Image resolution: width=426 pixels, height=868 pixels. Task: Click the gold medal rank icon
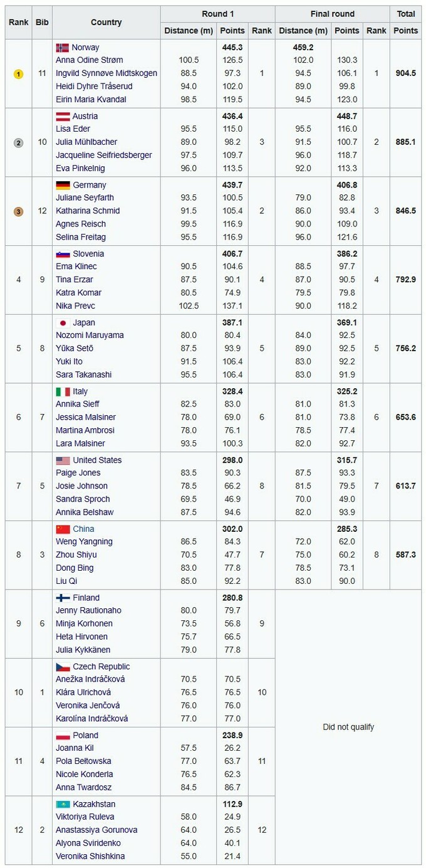(19, 74)
